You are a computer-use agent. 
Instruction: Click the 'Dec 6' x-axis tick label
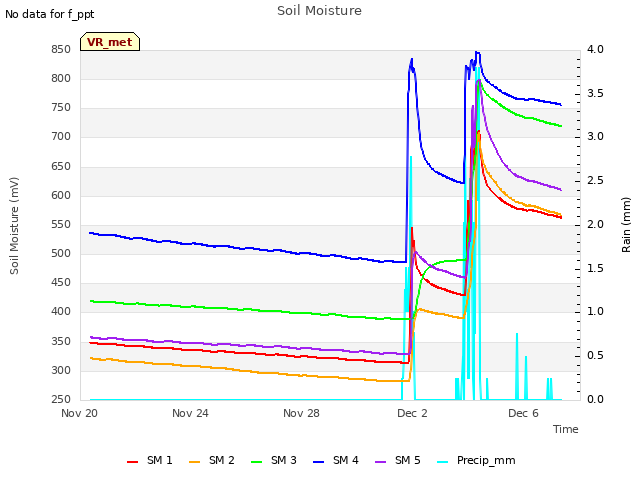pyautogui.click(x=523, y=413)
